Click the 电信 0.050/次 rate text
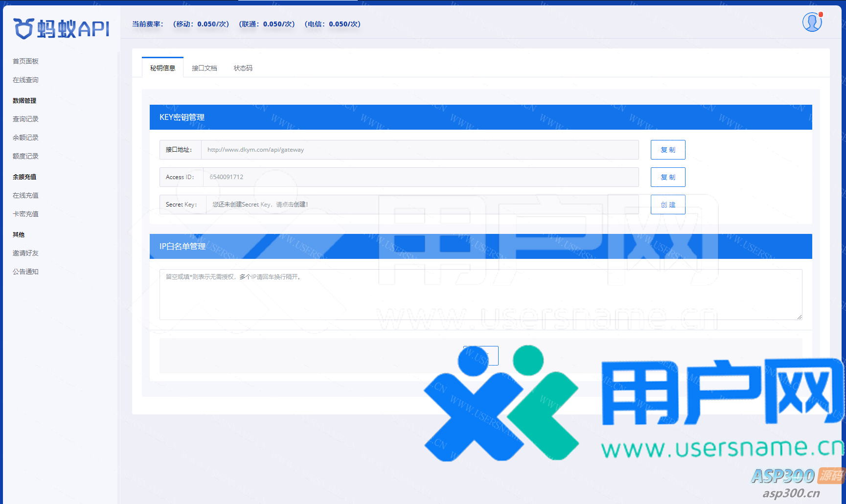846x504 pixels. pyautogui.click(x=332, y=24)
